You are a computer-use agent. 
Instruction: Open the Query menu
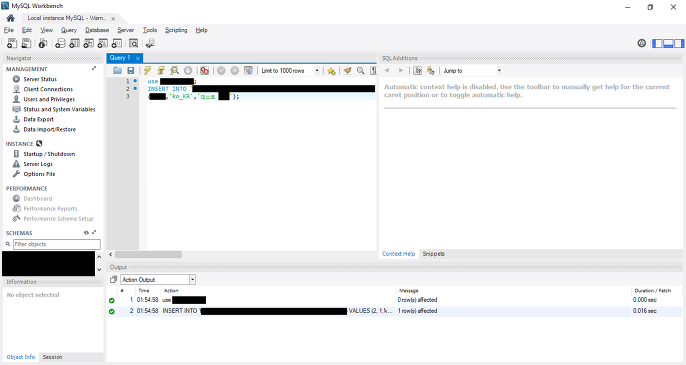click(69, 30)
